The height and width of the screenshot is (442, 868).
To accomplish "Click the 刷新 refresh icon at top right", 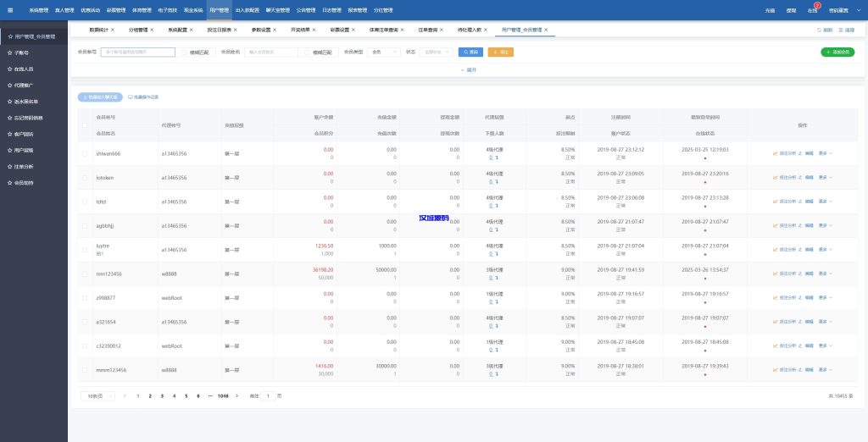I will tap(819, 30).
